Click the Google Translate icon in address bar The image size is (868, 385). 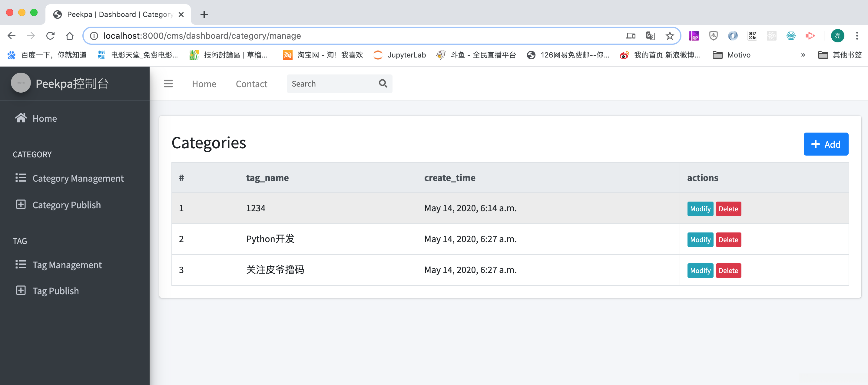point(650,36)
